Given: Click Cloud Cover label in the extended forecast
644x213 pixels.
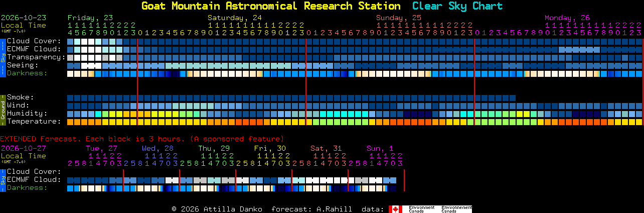Looking at the screenshot, I should pyautogui.click(x=34, y=172).
